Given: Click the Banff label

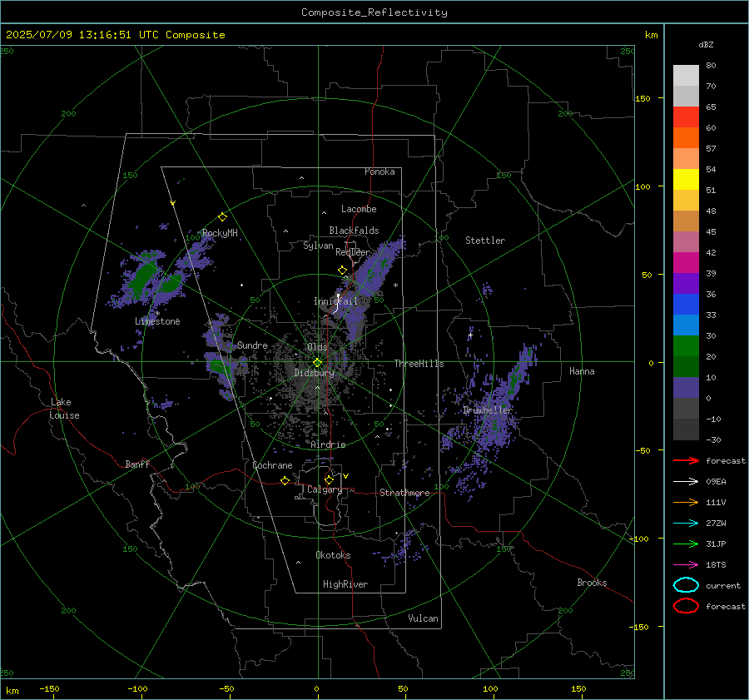Looking at the screenshot, I should (137, 464).
